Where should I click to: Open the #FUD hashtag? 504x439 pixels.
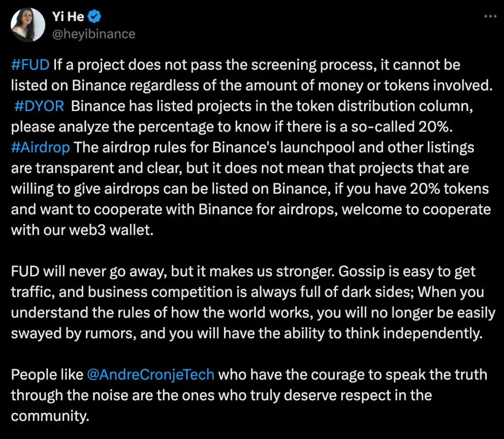(x=30, y=65)
